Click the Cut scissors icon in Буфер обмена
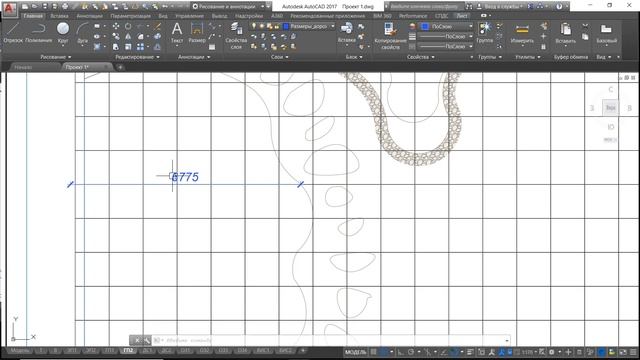The image size is (640, 360). (x=585, y=26)
